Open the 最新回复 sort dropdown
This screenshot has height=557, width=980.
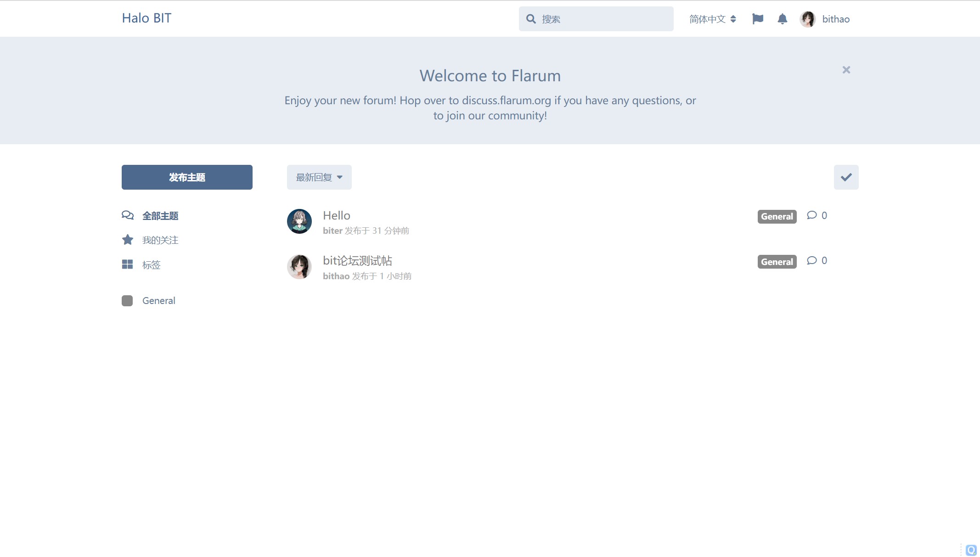coord(319,177)
